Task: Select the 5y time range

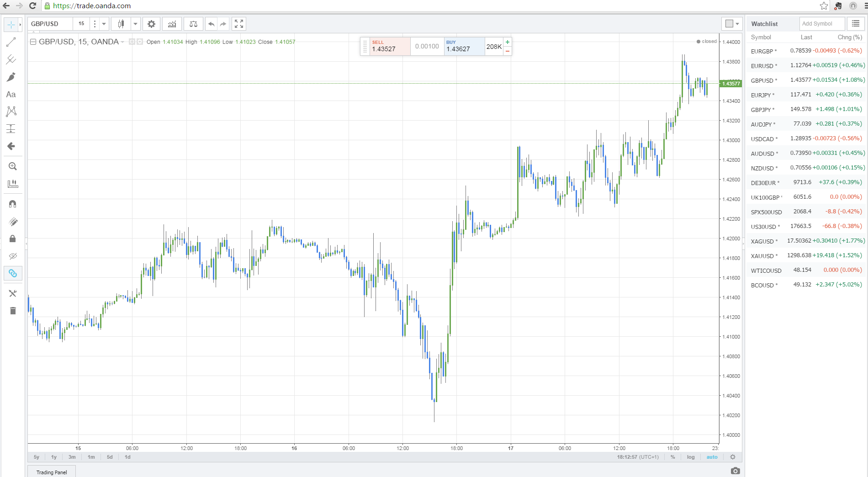Action: [x=37, y=457]
